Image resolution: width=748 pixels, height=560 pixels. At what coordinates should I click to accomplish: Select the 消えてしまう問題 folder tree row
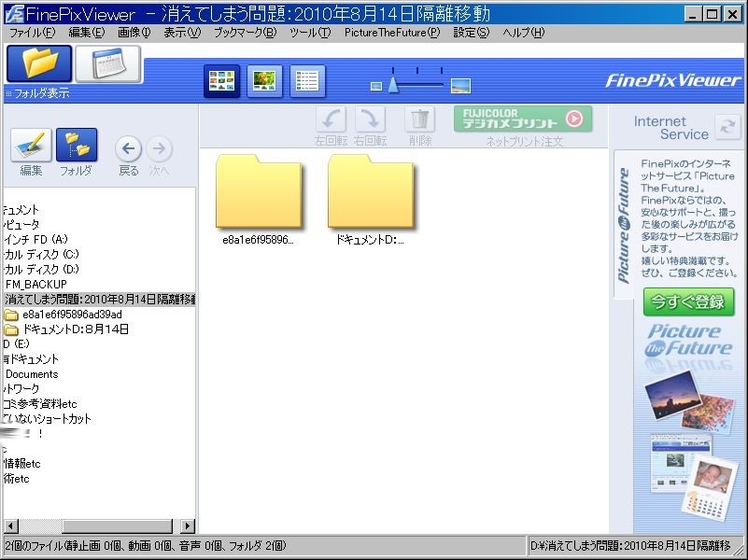click(x=99, y=300)
